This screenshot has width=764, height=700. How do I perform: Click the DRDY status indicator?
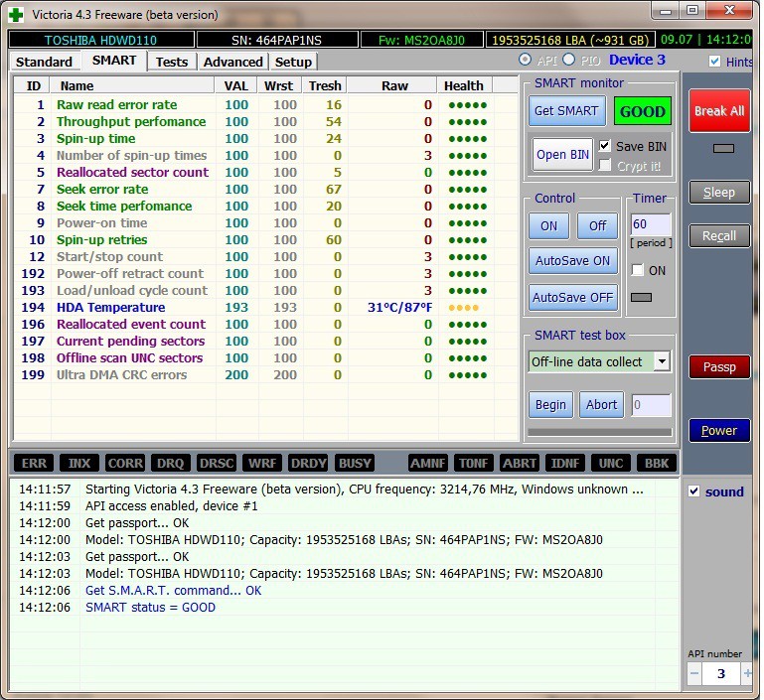tap(308, 463)
